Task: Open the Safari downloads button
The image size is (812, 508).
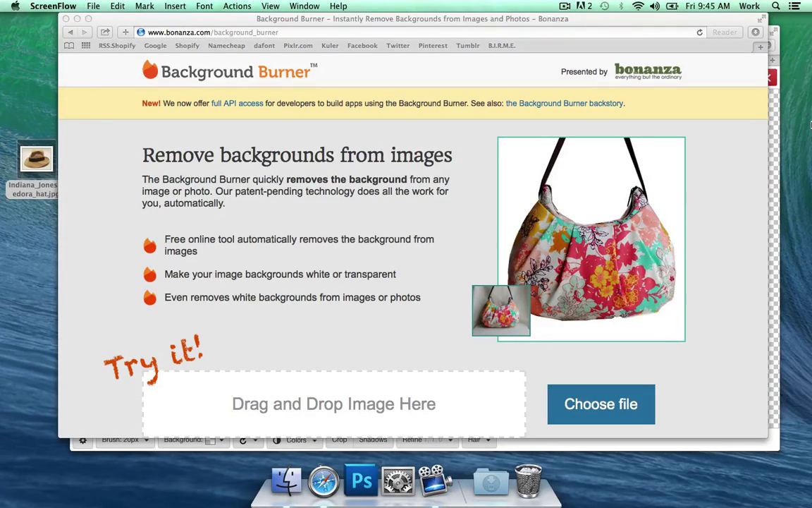Action: (756, 32)
